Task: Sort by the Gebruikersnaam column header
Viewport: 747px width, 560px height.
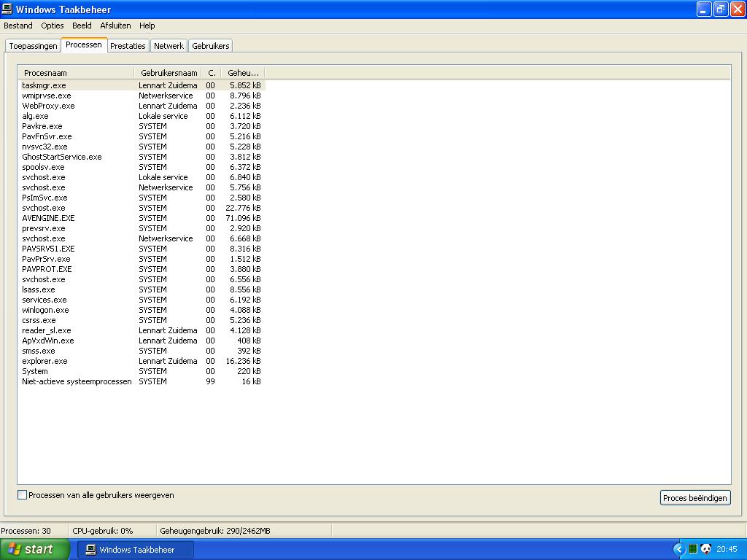Action: pyautogui.click(x=168, y=73)
